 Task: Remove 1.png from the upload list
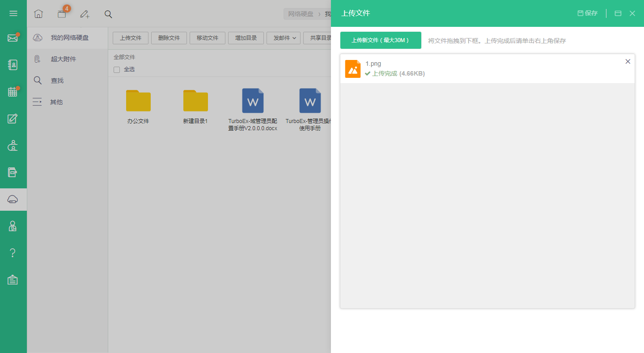(628, 62)
